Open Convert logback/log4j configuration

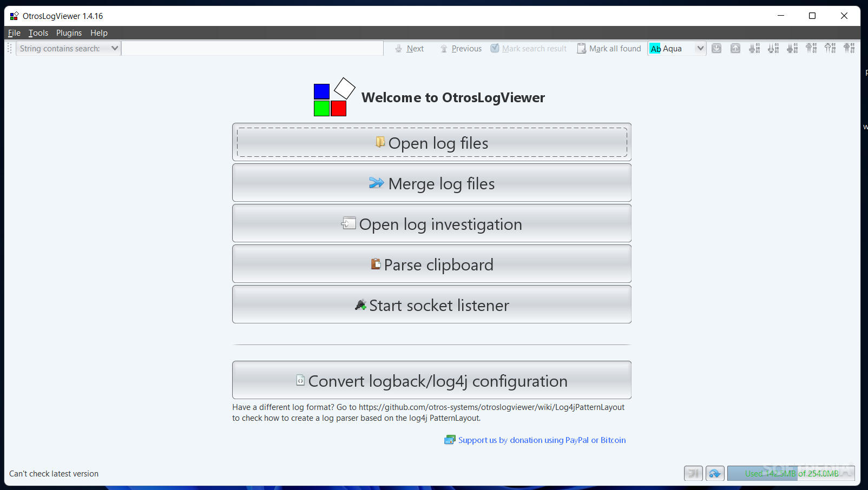tap(432, 380)
